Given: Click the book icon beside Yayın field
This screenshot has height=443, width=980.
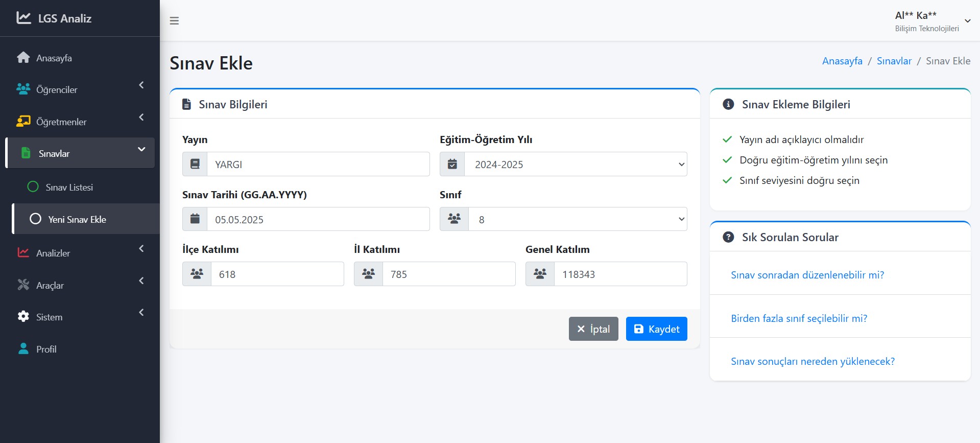Looking at the screenshot, I should (x=195, y=164).
